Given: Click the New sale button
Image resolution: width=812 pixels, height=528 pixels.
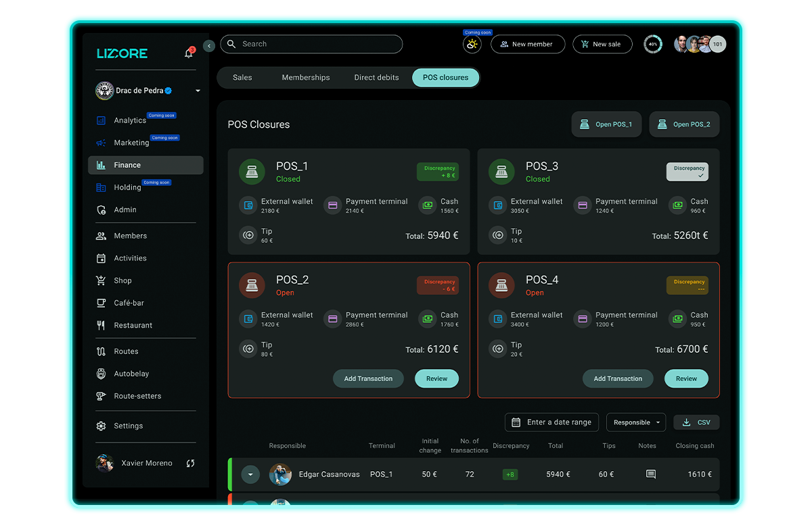Looking at the screenshot, I should (x=602, y=44).
